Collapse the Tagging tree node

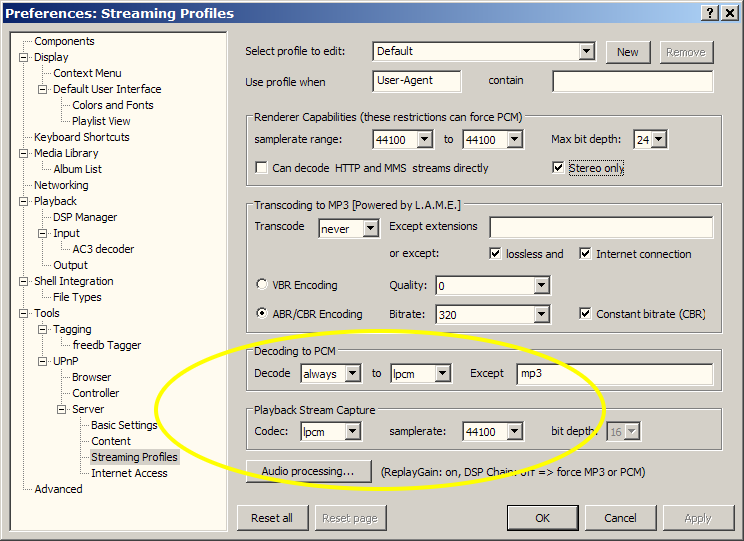tap(42, 329)
